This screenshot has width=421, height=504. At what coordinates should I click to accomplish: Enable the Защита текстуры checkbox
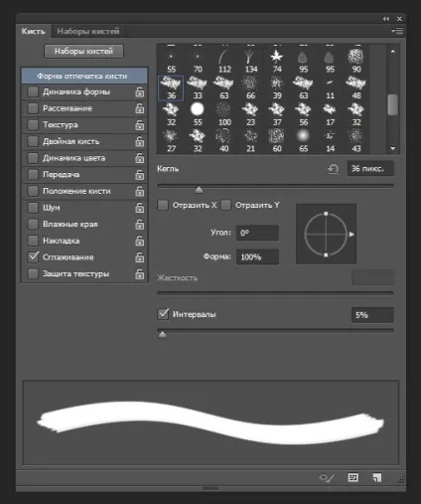33,274
